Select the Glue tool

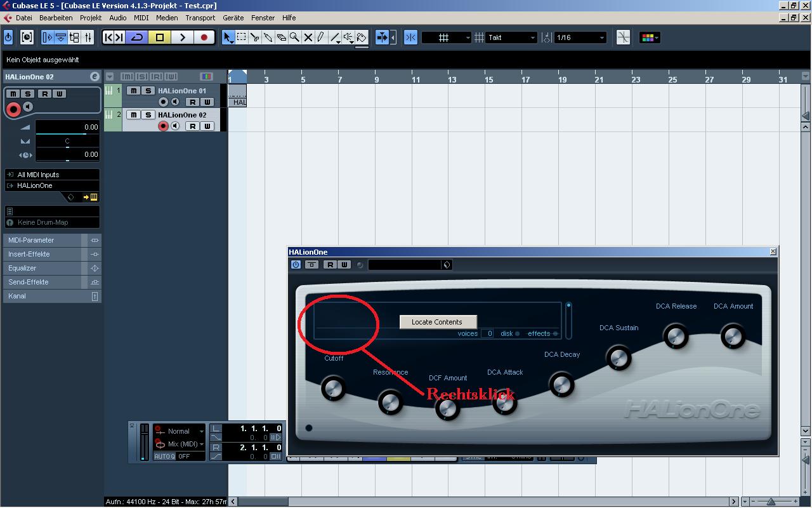click(268, 37)
